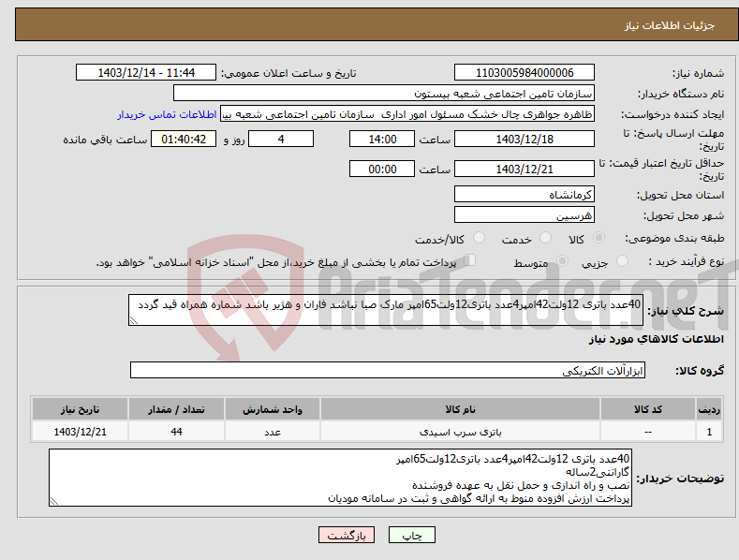This screenshot has width=739, height=560.
Task: Click the تاریخ نیاز column header
Action: (81, 409)
